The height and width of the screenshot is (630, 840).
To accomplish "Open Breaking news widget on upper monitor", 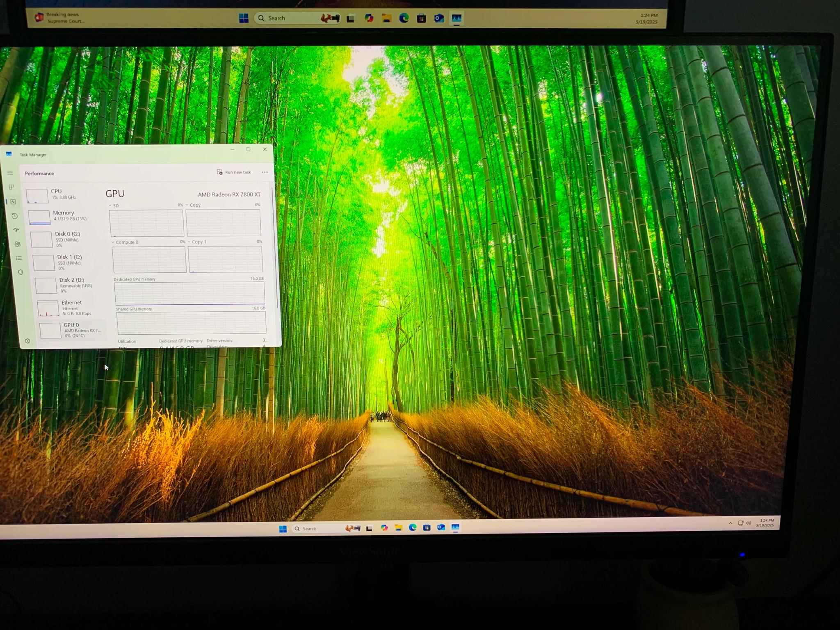I will 60,18.
